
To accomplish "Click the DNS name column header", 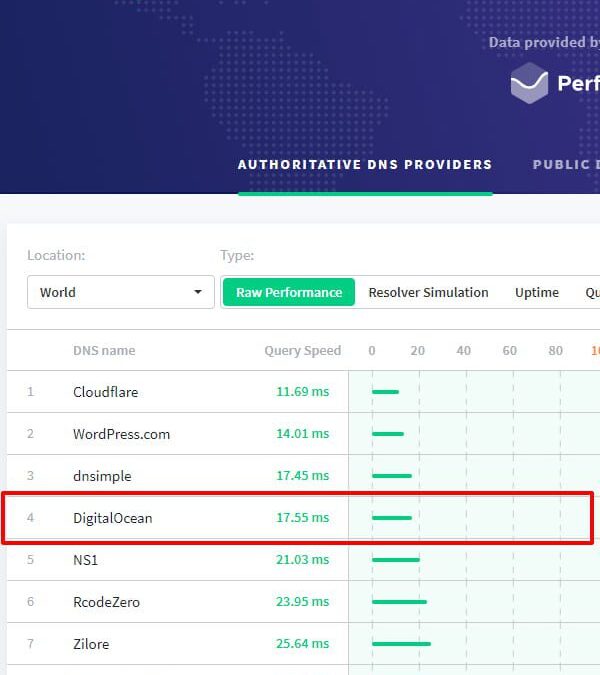I will coord(104,350).
